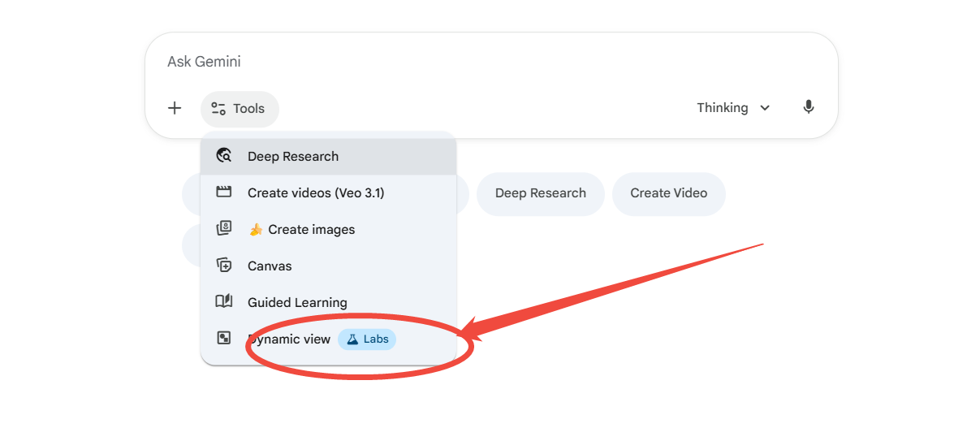The image size is (980, 428).
Task: Select Guided Learning menu entry
Action: point(329,303)
